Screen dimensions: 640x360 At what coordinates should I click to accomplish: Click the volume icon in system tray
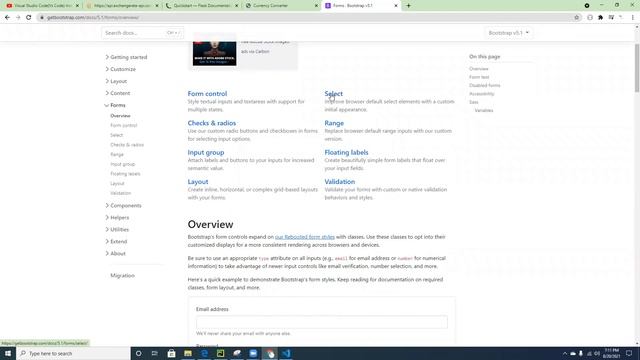[x=597, y=353]
